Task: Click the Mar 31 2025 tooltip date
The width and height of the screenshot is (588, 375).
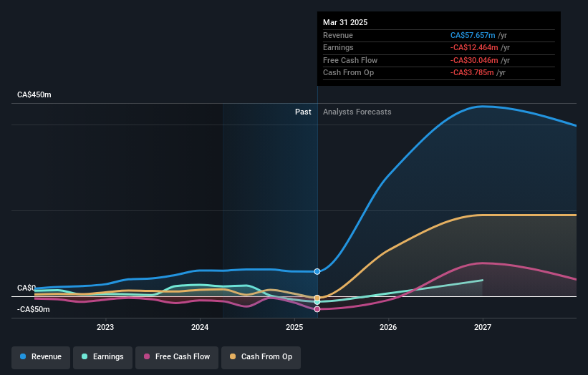Action: click(x=345, y=22)
